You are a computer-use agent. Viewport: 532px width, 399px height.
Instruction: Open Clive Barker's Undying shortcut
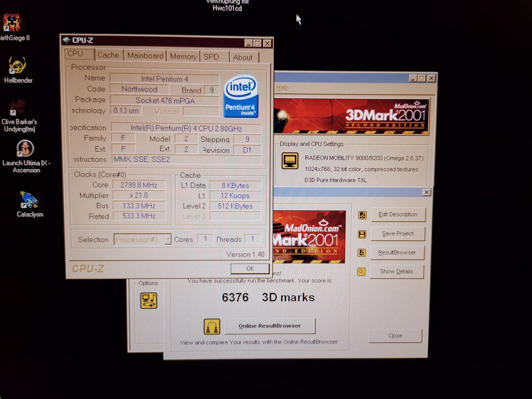click(17, 108)
